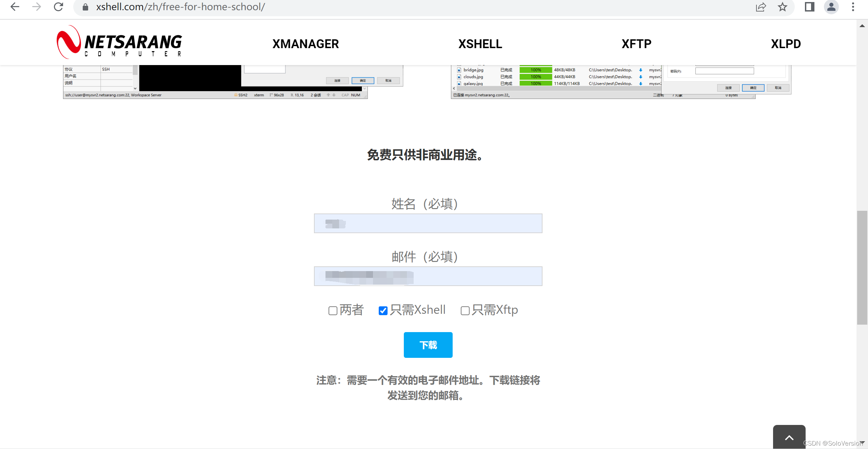Click the NetSarang Computer logo
Image resolution: width=868 pixels, height=449 pixels.
[119, 42]
